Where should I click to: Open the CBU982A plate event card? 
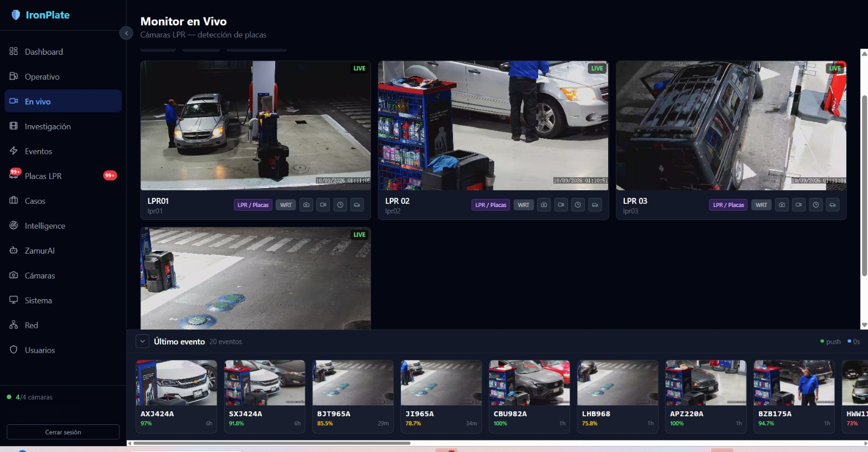click(x=529, y=396)
